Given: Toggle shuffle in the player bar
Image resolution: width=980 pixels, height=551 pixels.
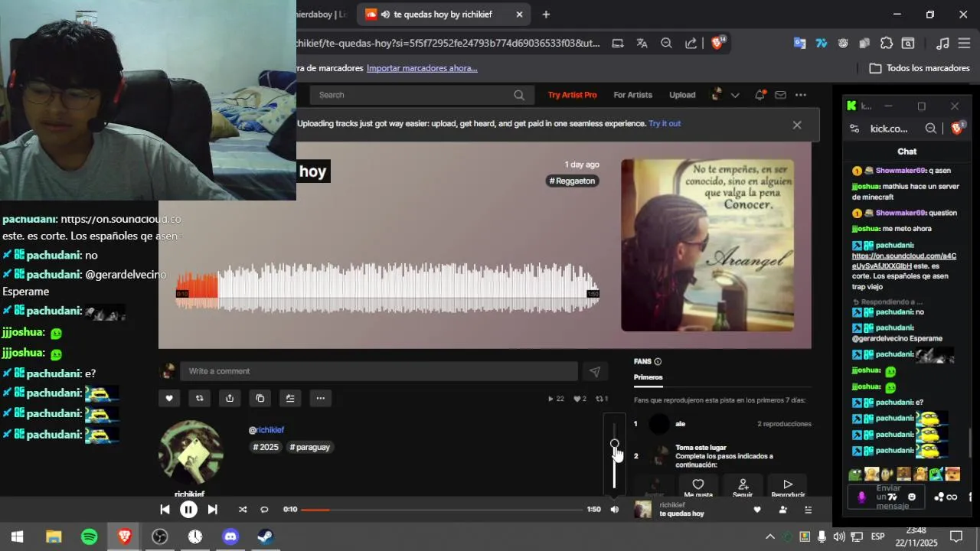Looking at the screenshot, I should [243, 510].
